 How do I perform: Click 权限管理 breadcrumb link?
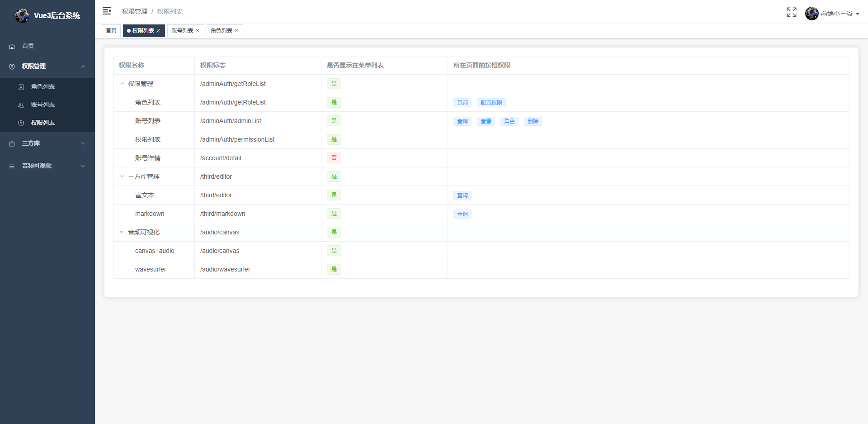(x=135, y=11)
